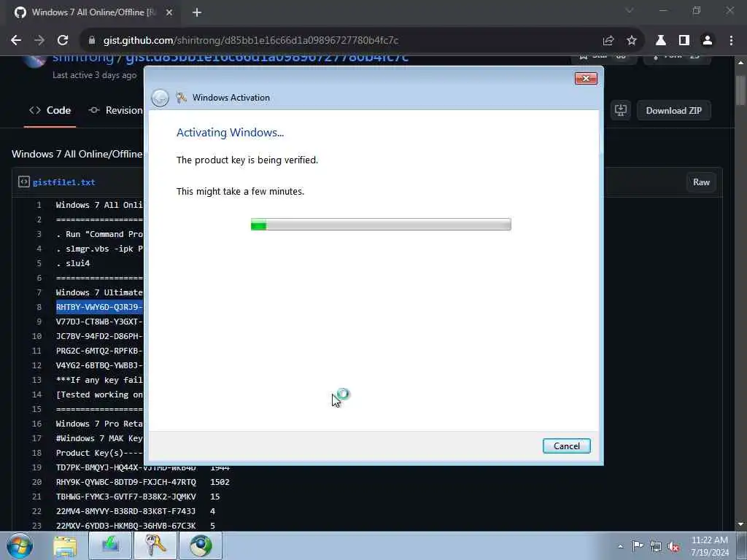Click Download ZIP button
The image size is (747, 560).
(673, 111)
